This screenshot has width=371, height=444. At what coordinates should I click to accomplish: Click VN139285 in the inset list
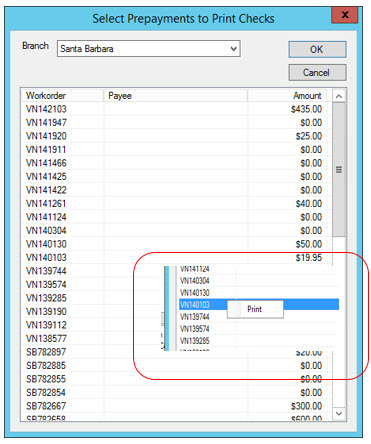195,341
